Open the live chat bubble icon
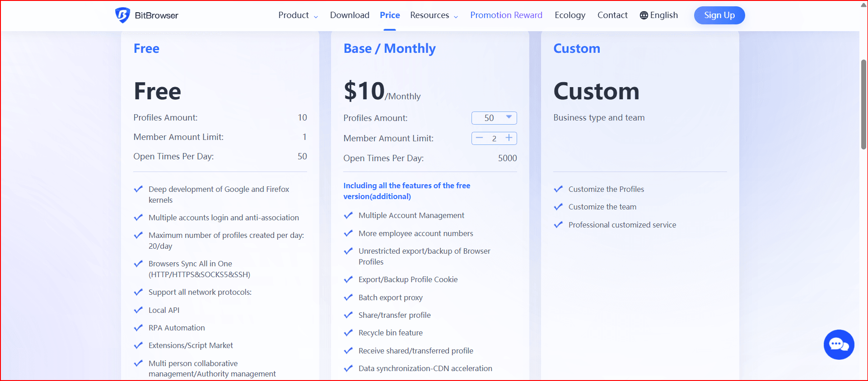 pos(839,345)
